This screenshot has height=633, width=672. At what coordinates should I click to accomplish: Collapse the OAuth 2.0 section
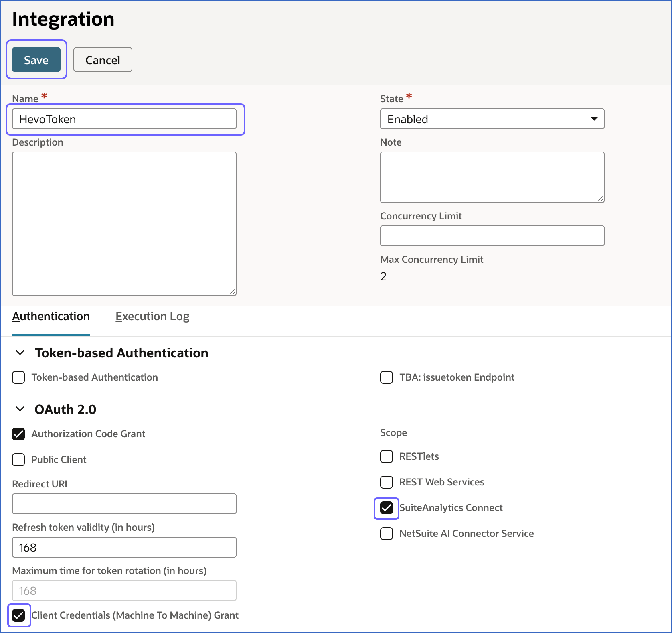[x=20, y=409]
